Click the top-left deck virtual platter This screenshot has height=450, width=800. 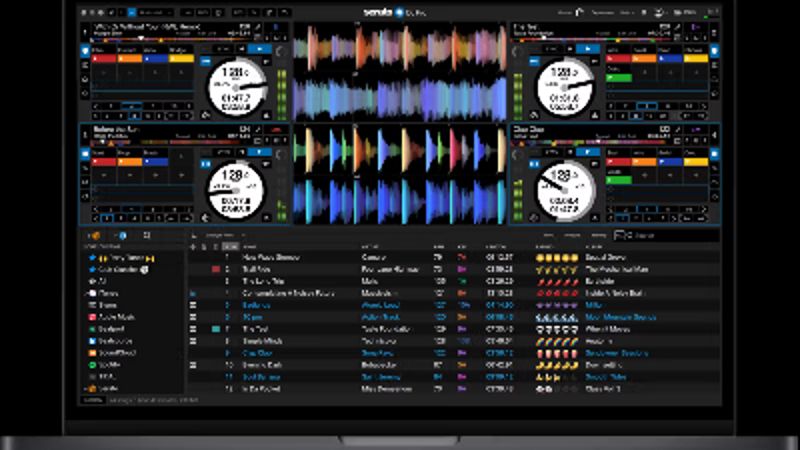(x=236, y=87)
